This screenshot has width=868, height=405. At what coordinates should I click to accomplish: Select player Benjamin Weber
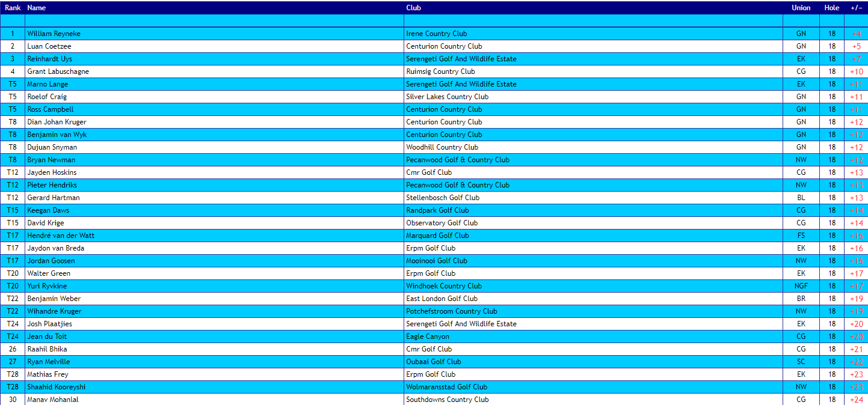coord(54,299)
